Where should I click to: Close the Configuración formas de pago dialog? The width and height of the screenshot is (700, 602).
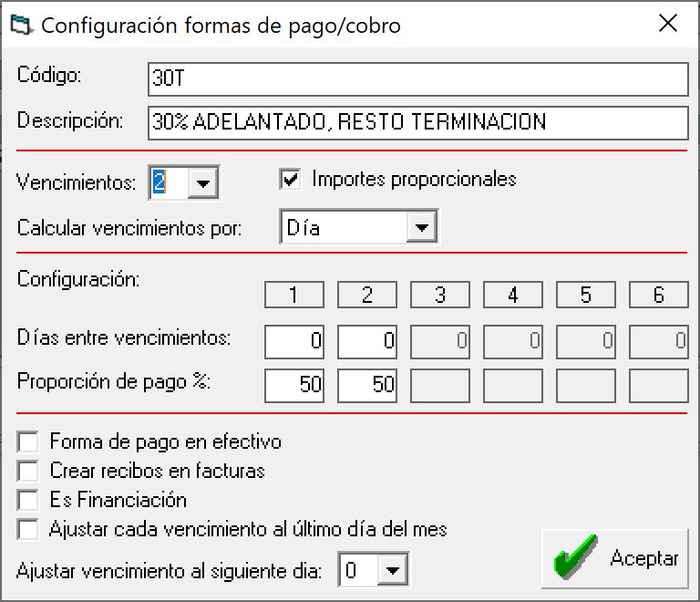pyautogui.click(x=668, y=25)
